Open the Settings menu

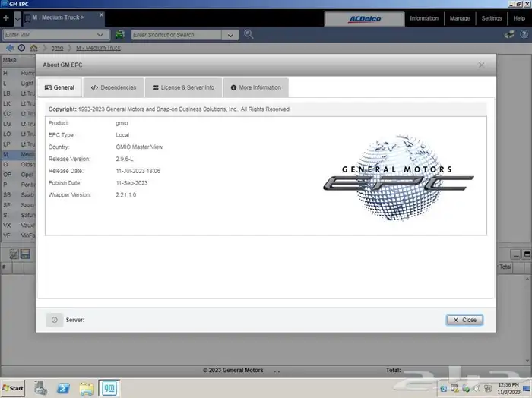point(492,18)
